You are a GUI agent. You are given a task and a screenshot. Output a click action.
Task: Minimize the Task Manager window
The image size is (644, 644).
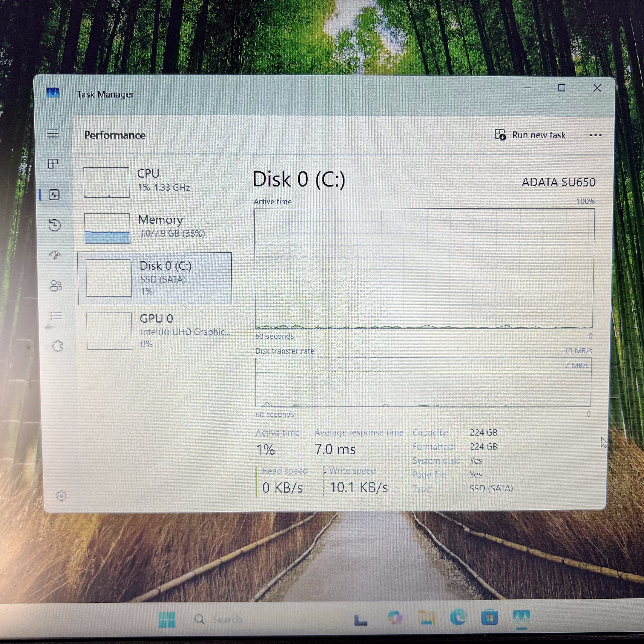tap(527, 87)
